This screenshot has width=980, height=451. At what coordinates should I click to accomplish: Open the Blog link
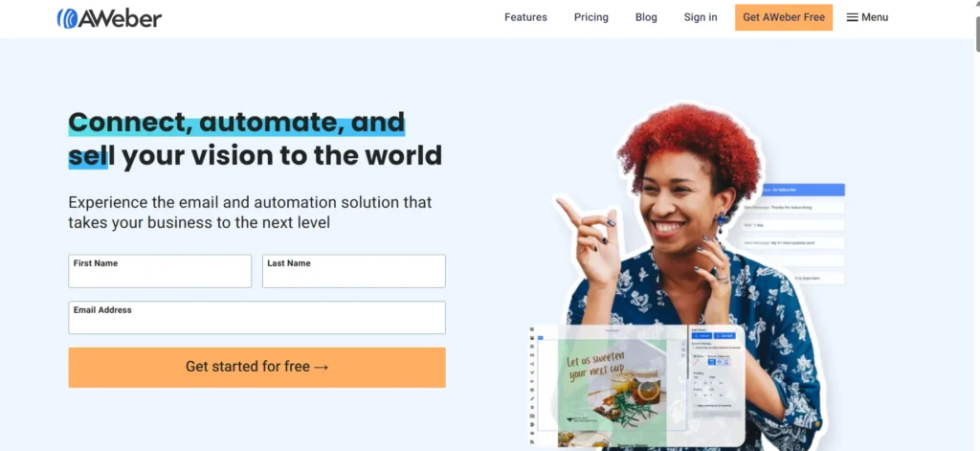(646, 17)
